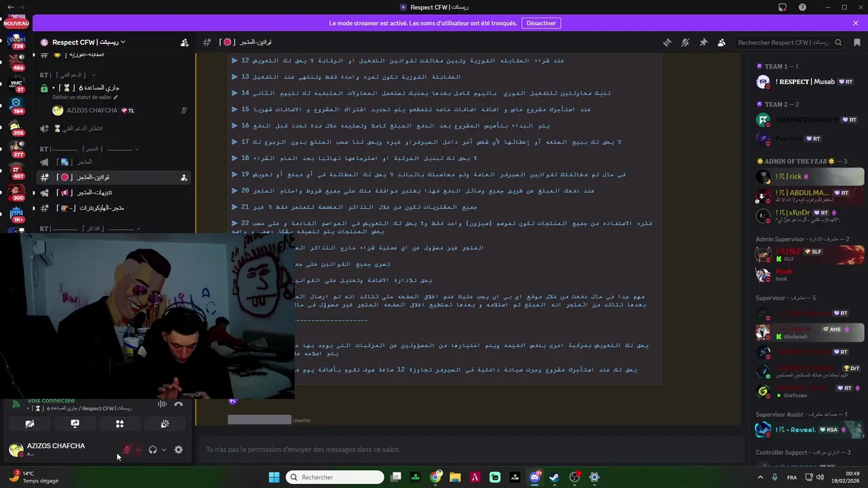Open activities launcher button

(x=120, y=424)
